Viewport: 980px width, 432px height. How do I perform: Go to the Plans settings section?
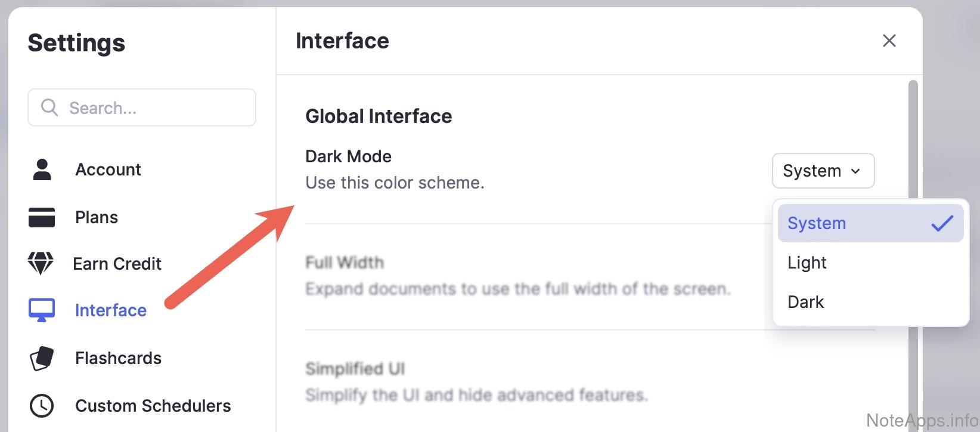click(97, 217)
